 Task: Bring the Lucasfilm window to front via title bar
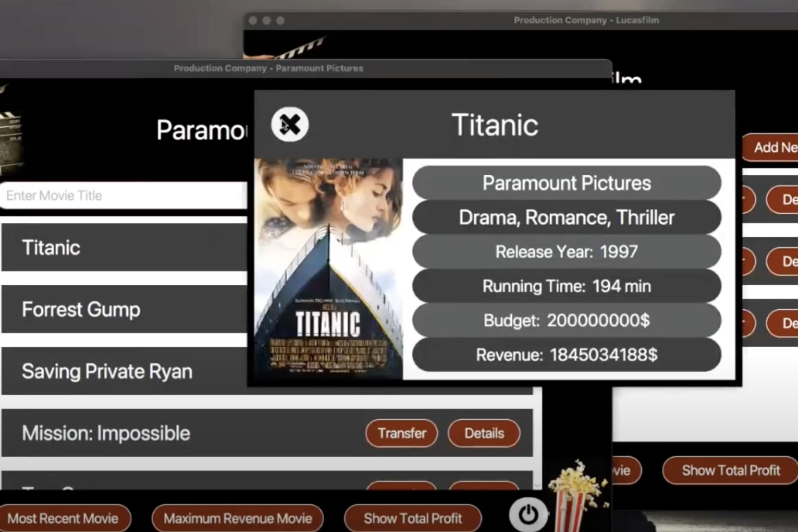586,20
